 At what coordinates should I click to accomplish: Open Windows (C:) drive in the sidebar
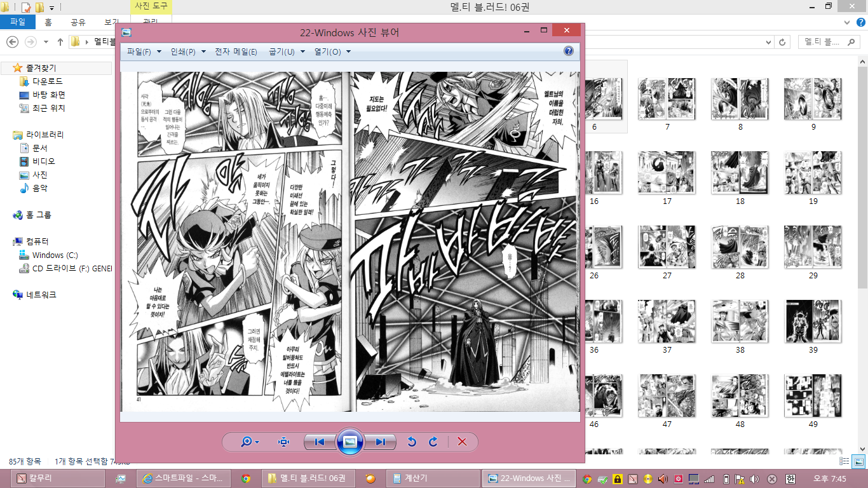[x=55, y=255]
